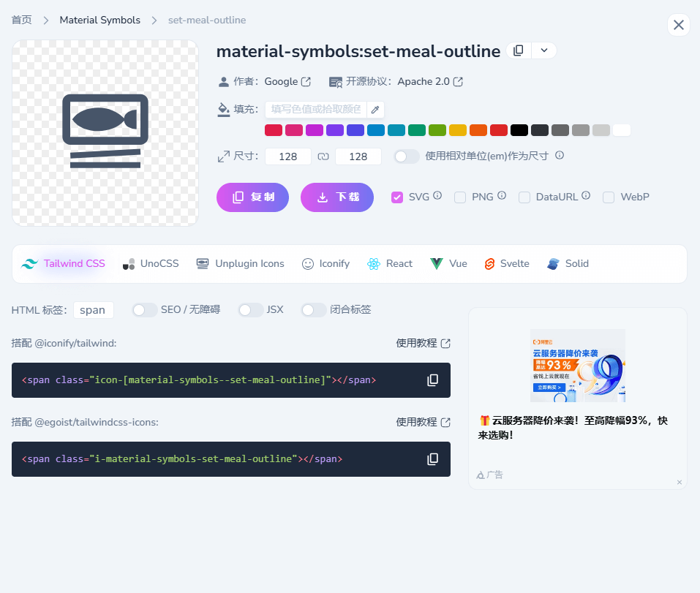
Task: Select the crimson red color swatch
Action: pyautogui.click(x=274, y=130)
